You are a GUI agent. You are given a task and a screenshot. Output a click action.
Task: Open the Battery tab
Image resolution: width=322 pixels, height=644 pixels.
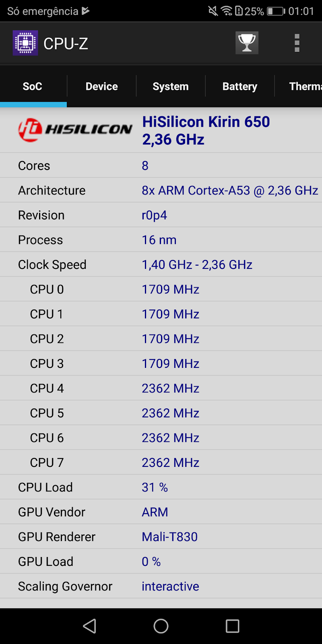click(x=240, y=86)
